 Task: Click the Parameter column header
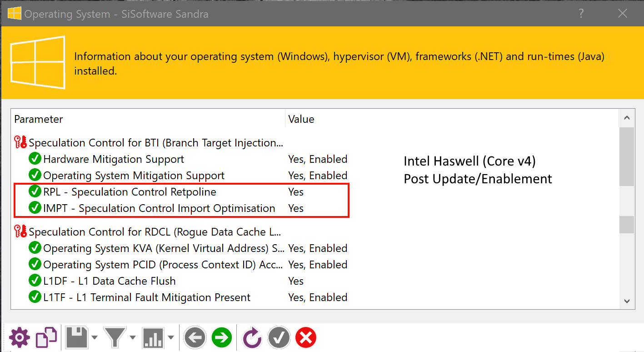[x=148, y=119]
